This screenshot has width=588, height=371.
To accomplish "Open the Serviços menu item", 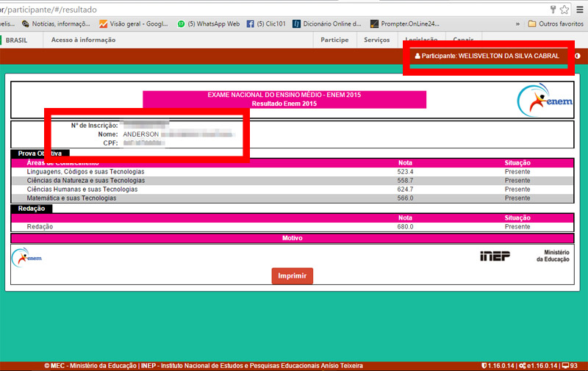I will coord(377,40).
